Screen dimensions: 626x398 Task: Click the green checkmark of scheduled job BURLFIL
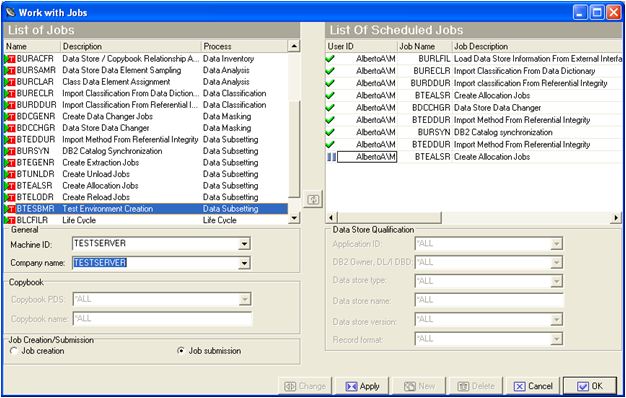click(x=330, y=59)
